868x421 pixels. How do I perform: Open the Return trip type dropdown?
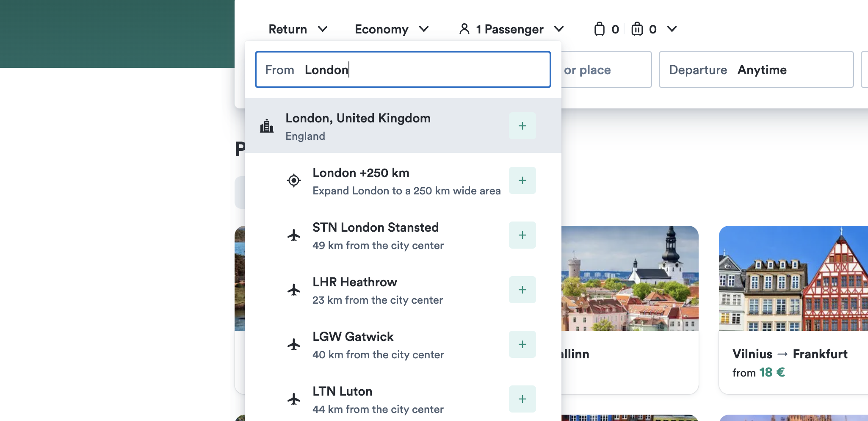298,29
